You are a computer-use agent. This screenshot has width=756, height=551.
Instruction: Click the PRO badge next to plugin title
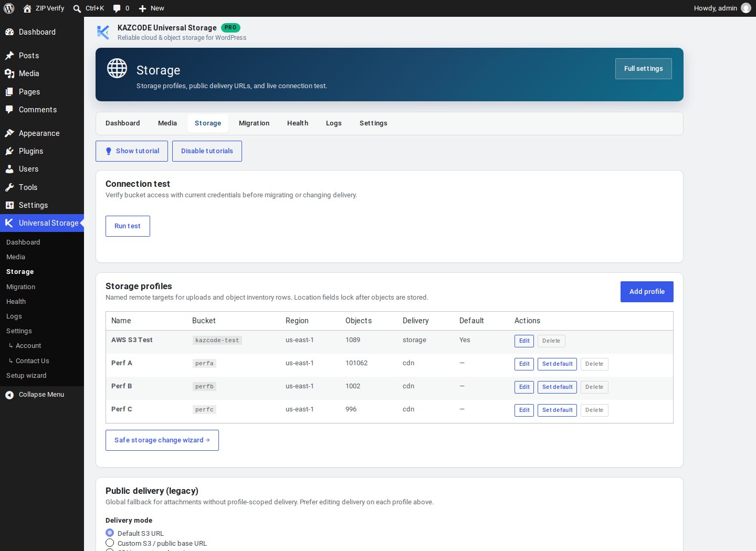pyautogui.click(x=230, y=28)
